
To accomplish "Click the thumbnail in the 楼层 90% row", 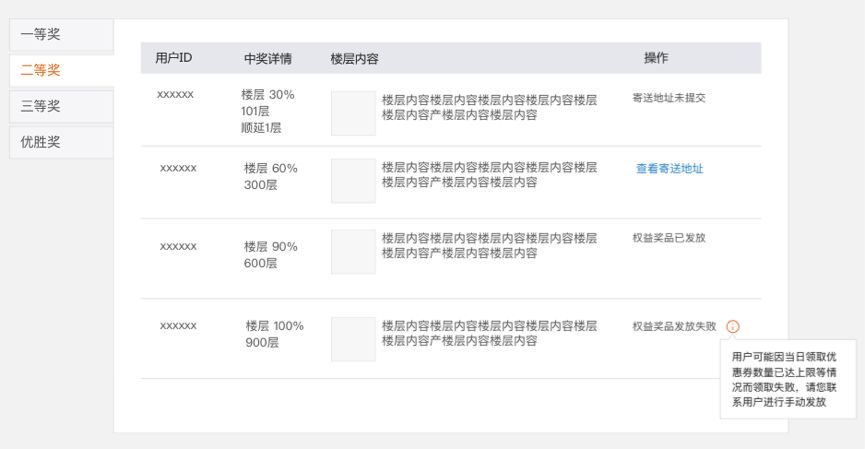I will coord(353,252).
